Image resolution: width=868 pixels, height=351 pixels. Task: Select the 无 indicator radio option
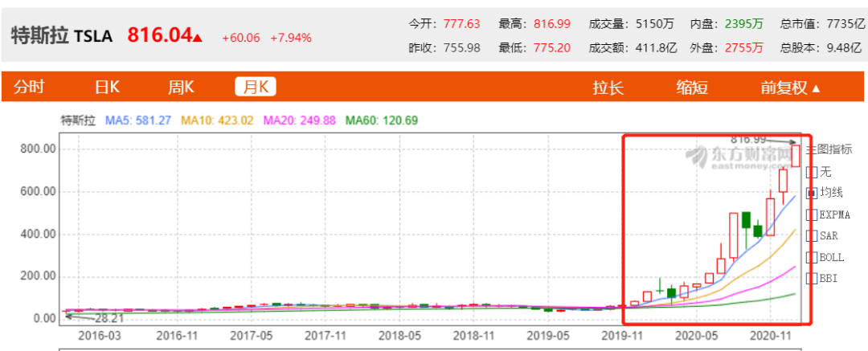(812, 172)
